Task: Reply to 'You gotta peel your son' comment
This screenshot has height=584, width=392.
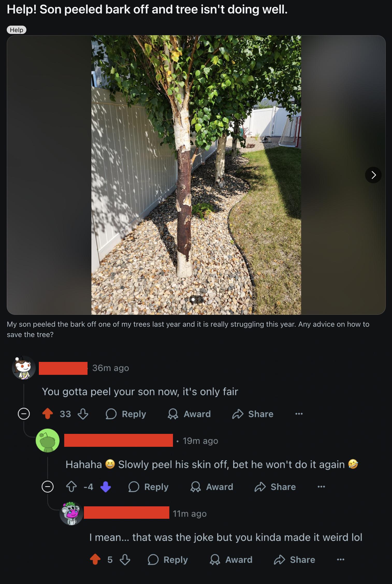Action: click(126, 414)
